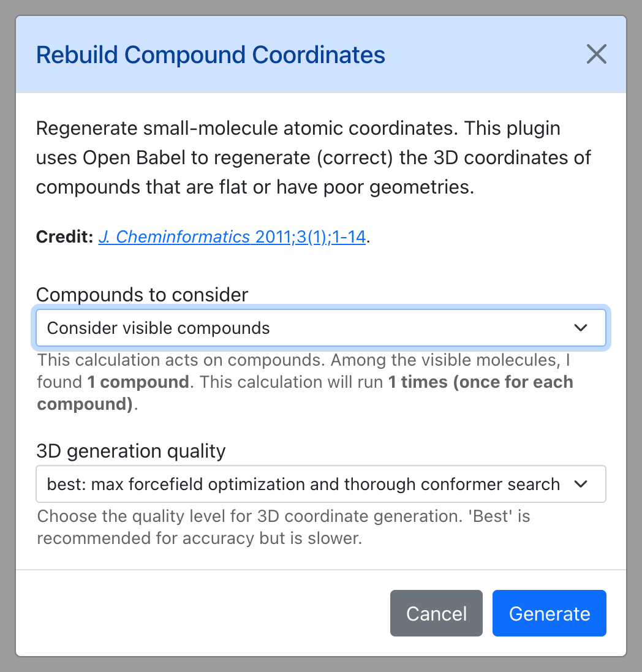Open the 3D generation quality dropdown
The width and height of the screenshot is (642, 672).
tap(320, 484)
